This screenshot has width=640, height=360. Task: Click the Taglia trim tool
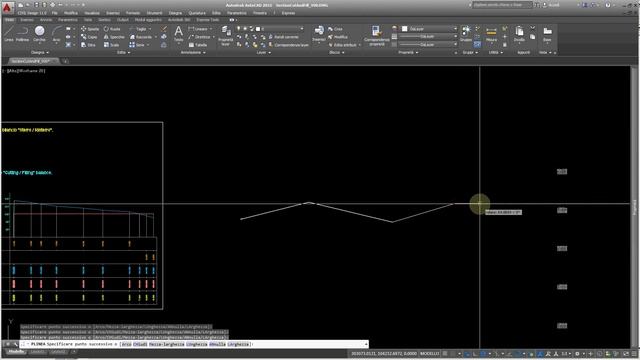tap(138, 29)
